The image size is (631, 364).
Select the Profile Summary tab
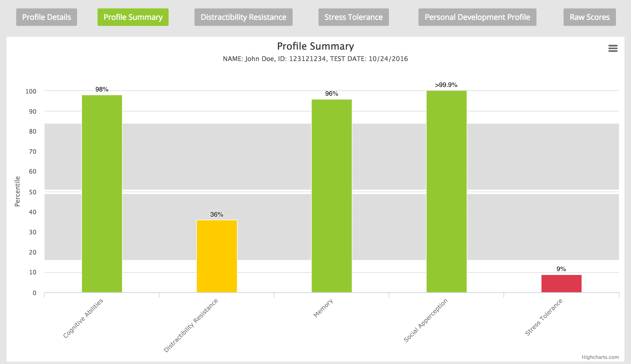click(x=133, y=17)
